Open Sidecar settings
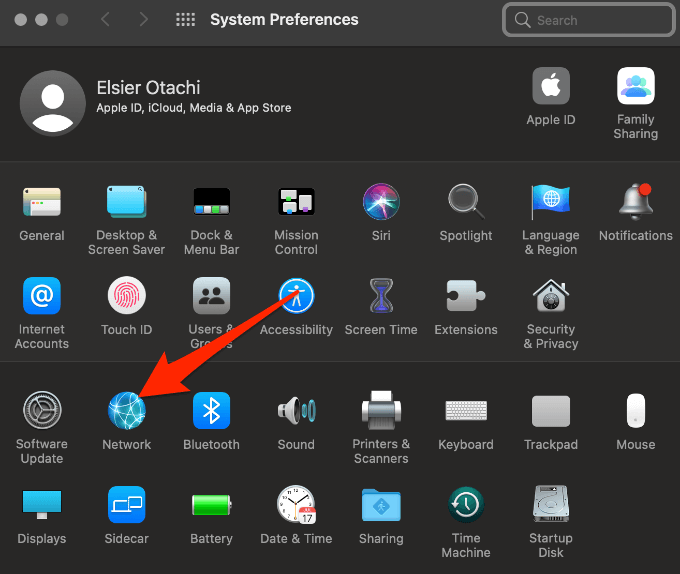The image size is (680, 574). pyautogui.click(x=126, y=505)
